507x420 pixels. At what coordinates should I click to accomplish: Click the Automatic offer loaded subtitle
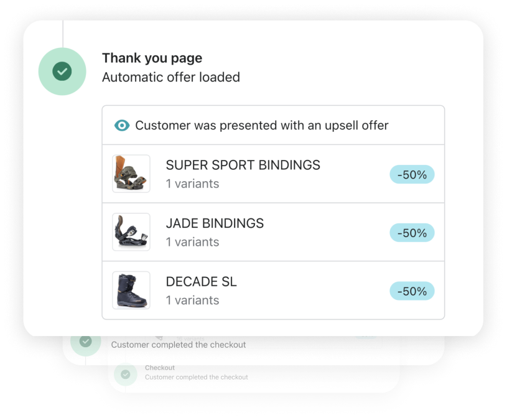(170, 77)
